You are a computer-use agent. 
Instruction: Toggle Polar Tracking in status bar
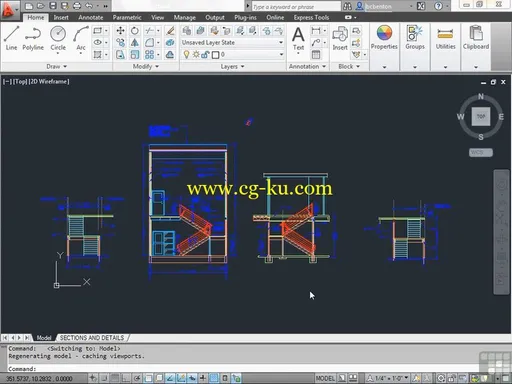[137, 378]
